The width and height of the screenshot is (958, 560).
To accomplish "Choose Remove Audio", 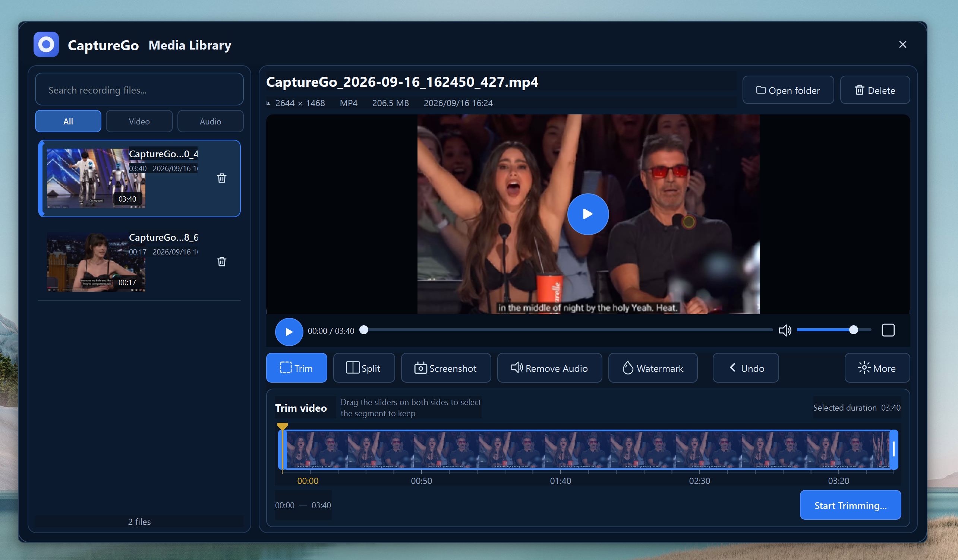I will (549, 368).
